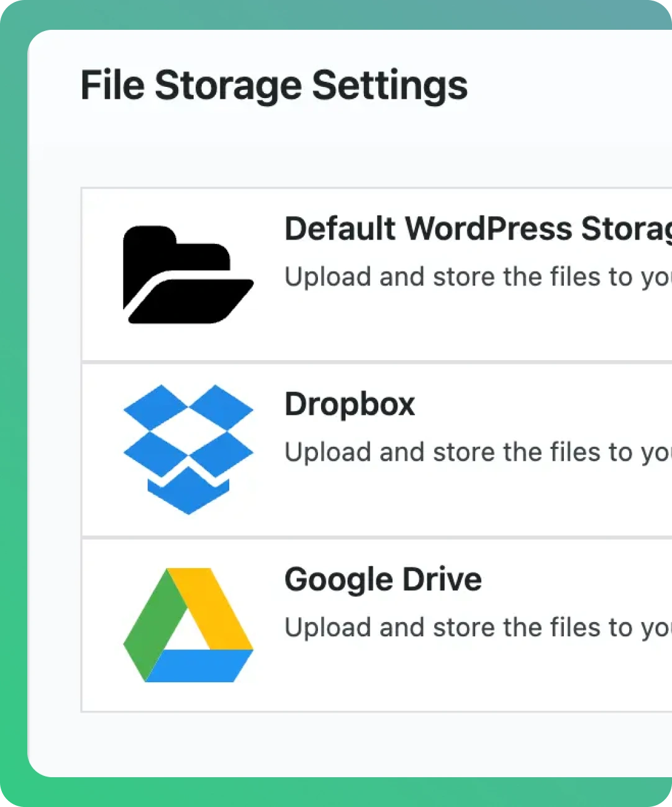Select the Google Drive heading
672x807 pixels.
coord(383,580)
